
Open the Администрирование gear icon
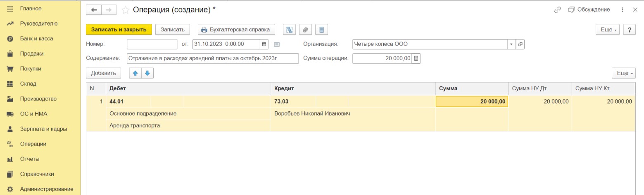click(x=10, y=189)
